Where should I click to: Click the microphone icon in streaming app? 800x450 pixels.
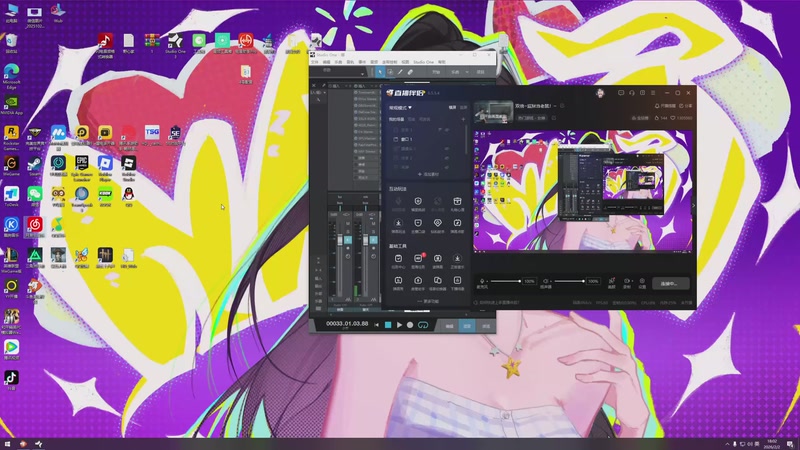[482, 281]
